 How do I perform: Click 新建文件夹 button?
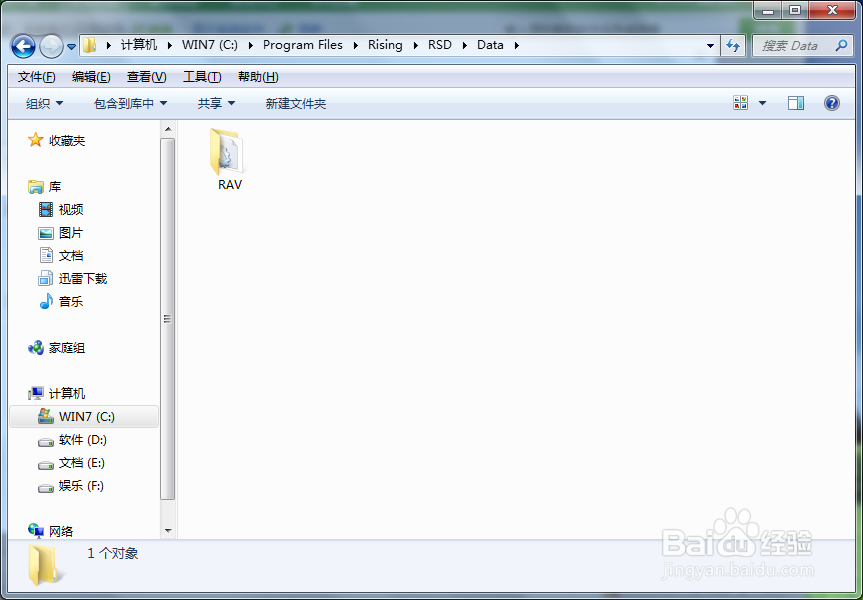tap(296, 103)
